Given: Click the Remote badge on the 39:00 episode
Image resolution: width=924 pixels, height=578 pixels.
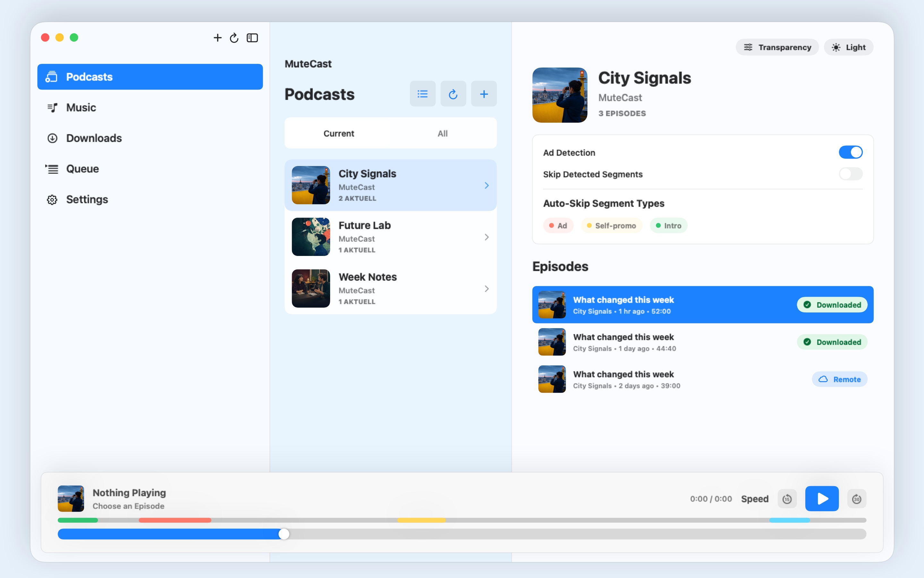Looking at the screenshot, I should [x=840, y=379].
